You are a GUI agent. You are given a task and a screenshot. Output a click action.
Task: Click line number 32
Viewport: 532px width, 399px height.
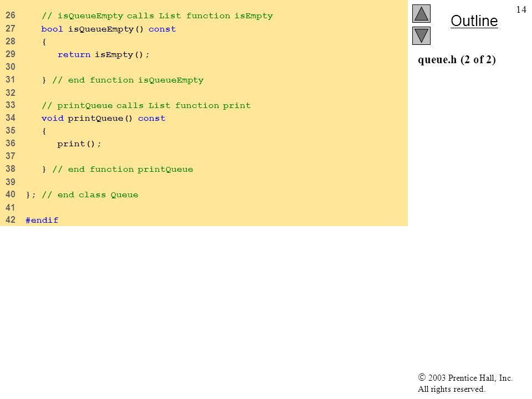coord(11,93)
